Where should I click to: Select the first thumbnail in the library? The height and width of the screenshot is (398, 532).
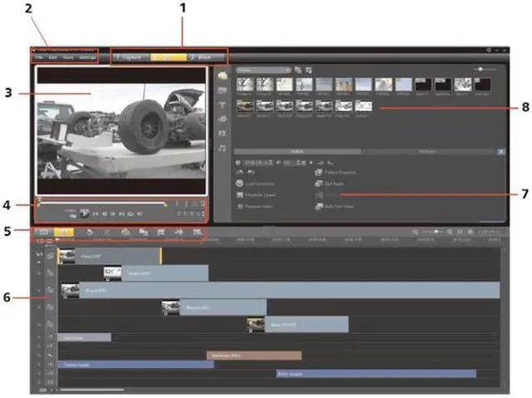pyautogui.click(x=245, y=85)
